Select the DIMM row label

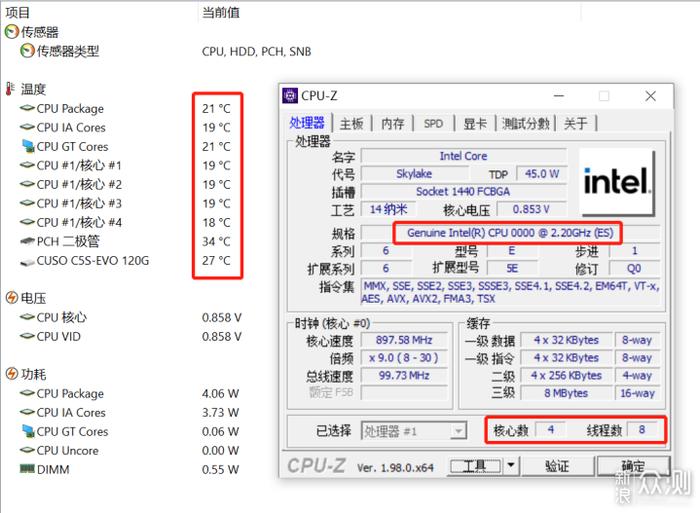[53, 470]
